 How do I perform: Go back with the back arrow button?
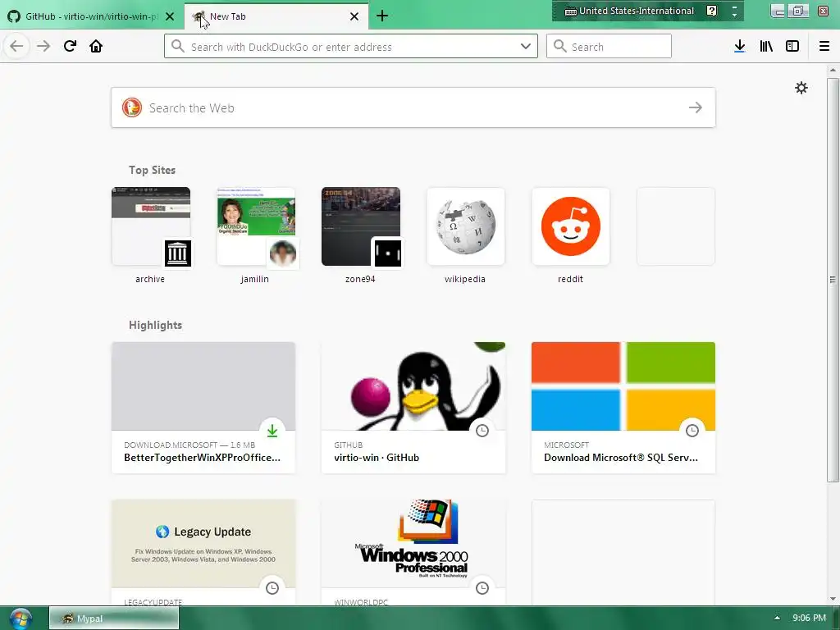16,46
